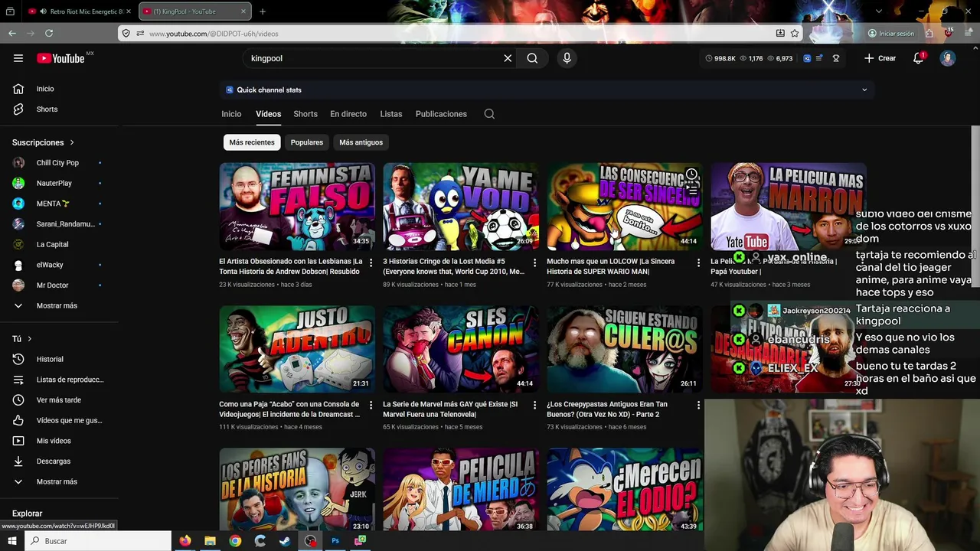Open Steam from the taskbar
980x551 pixels.
coord(285,540)
